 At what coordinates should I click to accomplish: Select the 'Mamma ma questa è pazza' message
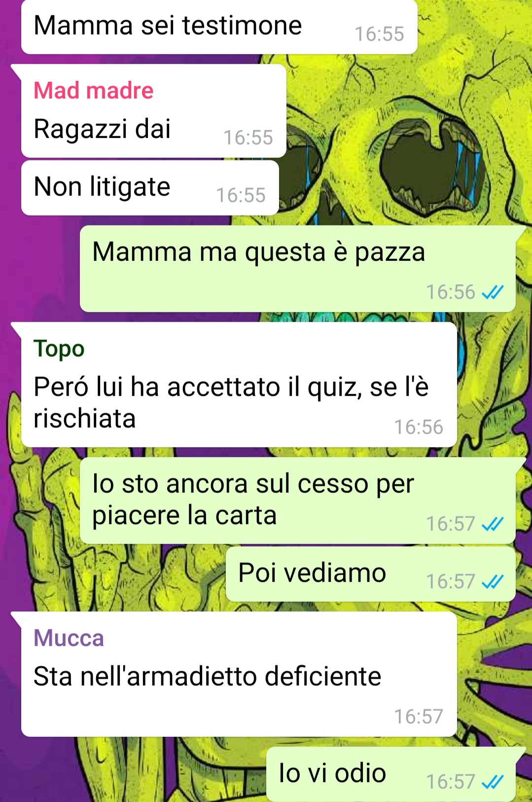coord(298,269)
